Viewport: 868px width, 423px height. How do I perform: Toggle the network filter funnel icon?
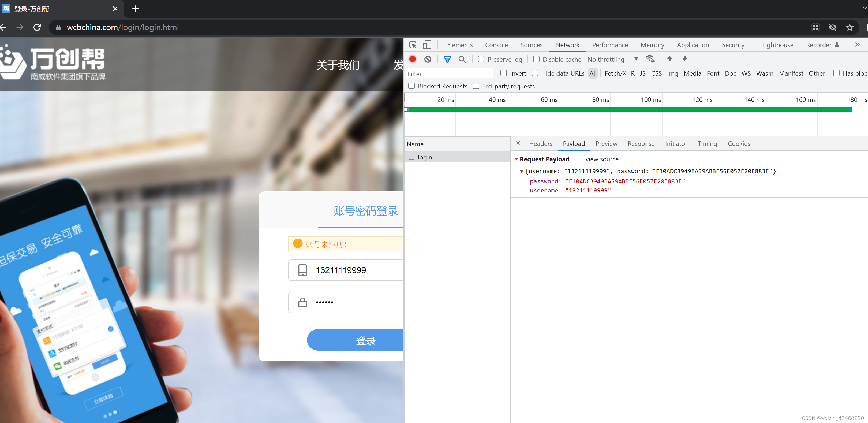pyautogui.click(x=447, y=59)
